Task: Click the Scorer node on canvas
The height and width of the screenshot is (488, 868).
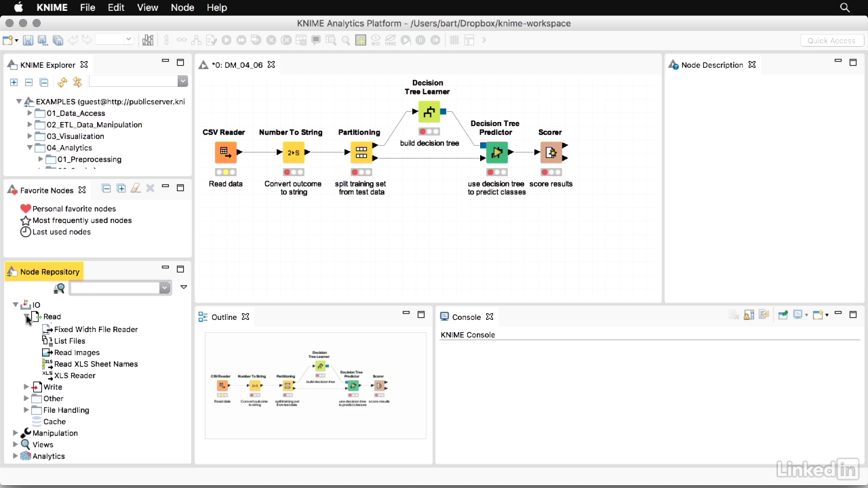Action: point(551,152)
